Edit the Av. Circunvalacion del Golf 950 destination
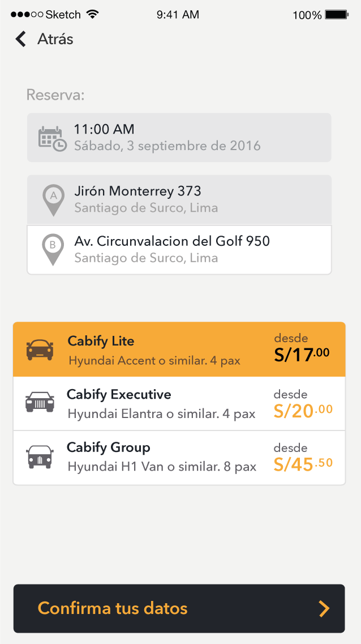361x644 pixels. pyautogui.click(x=179, y=250)
